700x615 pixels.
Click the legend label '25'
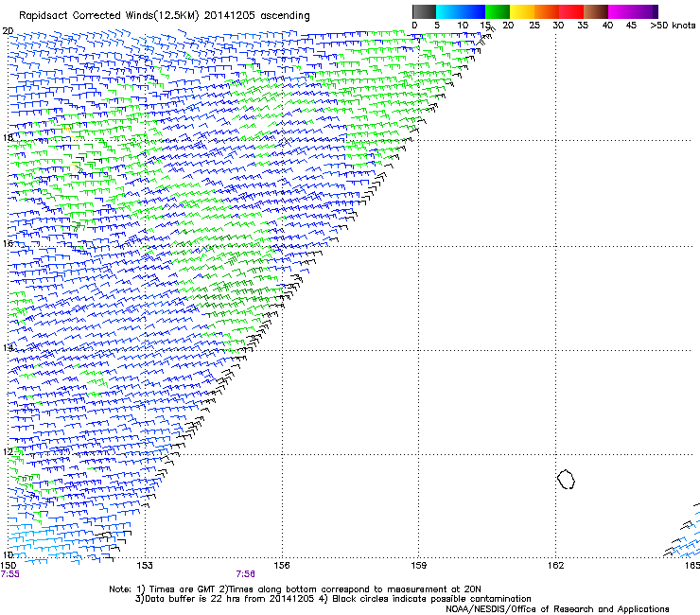point(534,26)
